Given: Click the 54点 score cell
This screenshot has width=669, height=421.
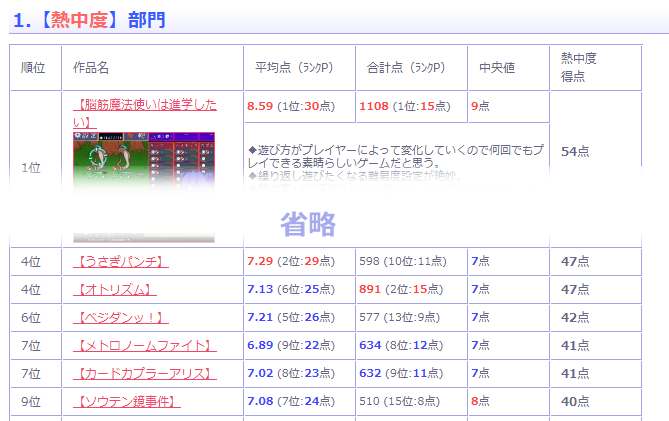Looking at the screenshot, I should (575, 151).
